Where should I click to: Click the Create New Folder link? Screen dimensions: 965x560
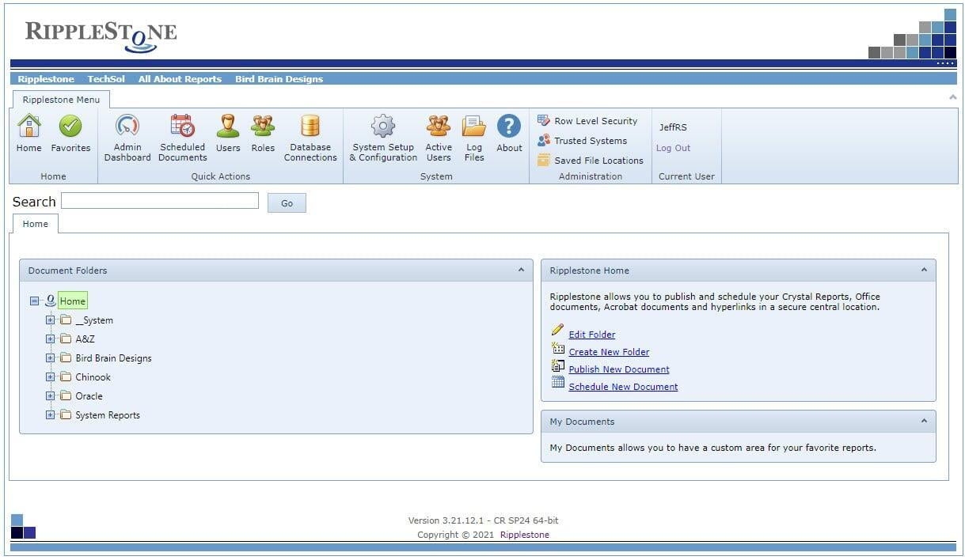point(609,352)
